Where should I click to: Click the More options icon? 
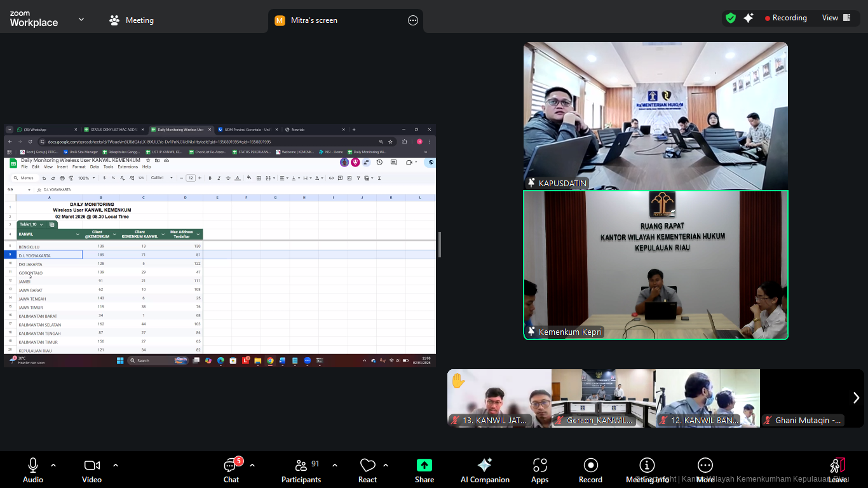click(x=705, y=470)
